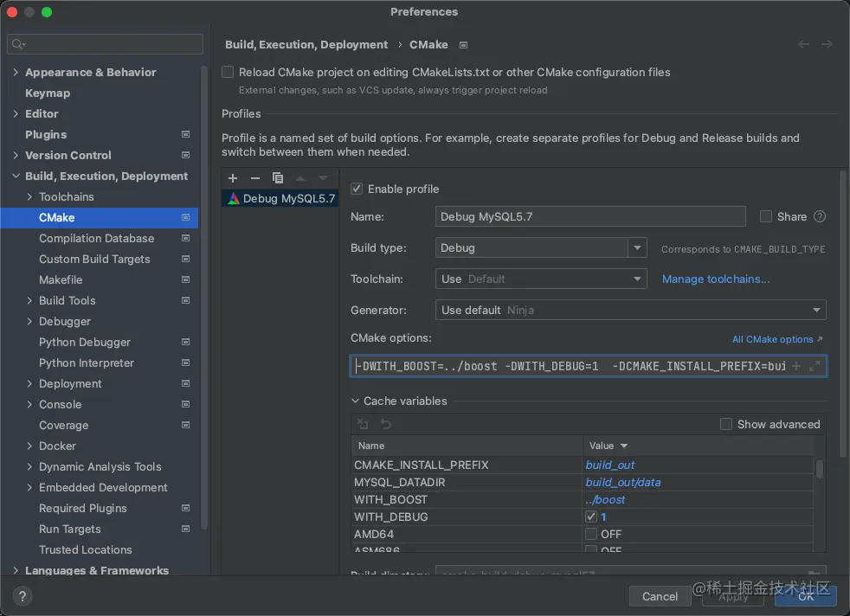Screen dimensions: 850x616
Task: Select the Debug MySQL5.7 profile
Action: click(280, 198)
